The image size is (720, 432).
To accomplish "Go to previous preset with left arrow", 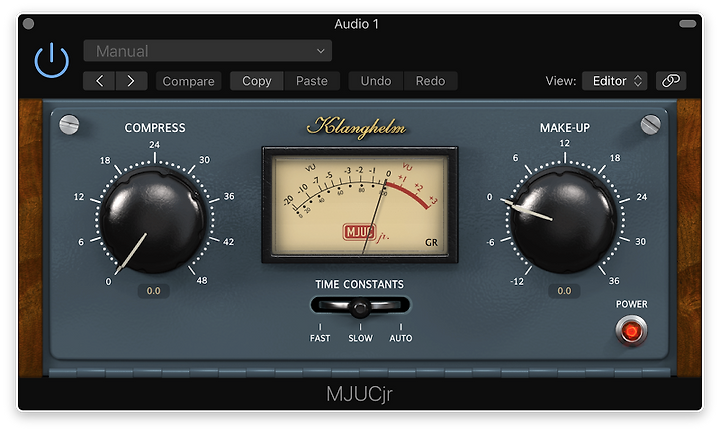I will (99, 81).
